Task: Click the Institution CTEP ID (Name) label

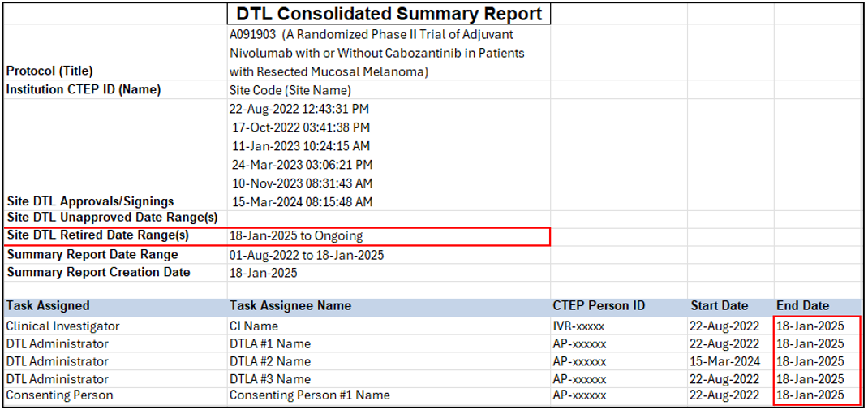Action: pyautogui.click(x=83, y=90)
